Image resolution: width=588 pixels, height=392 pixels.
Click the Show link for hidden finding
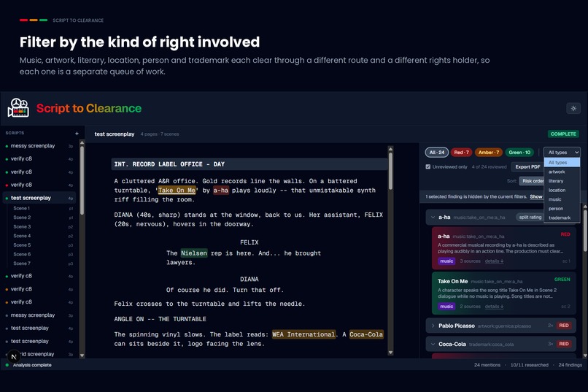coord(536,196)
